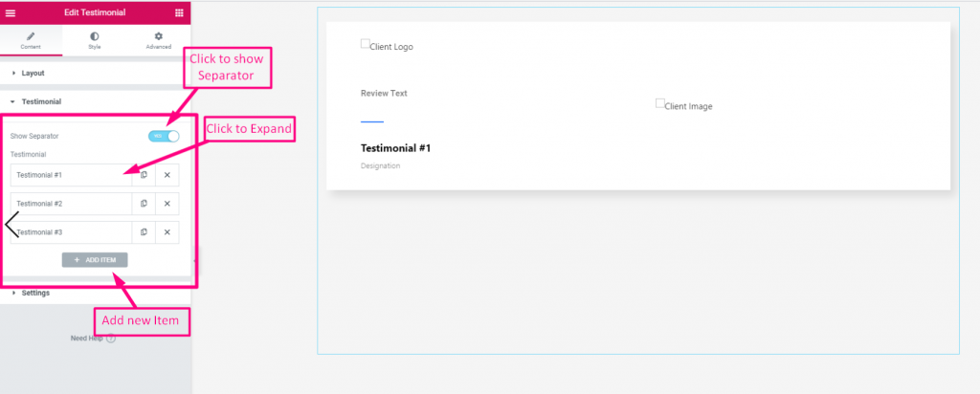Click the Testimonial #1 heading in preview
Viewport: 980px width, 394px height.
pos(395,148)
